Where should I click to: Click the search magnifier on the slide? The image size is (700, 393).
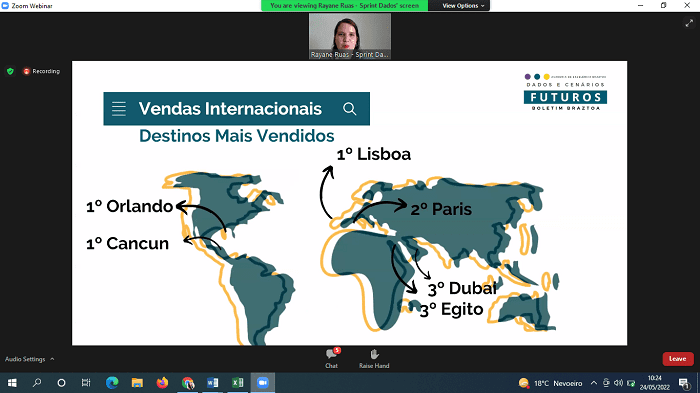click(350, 109)
